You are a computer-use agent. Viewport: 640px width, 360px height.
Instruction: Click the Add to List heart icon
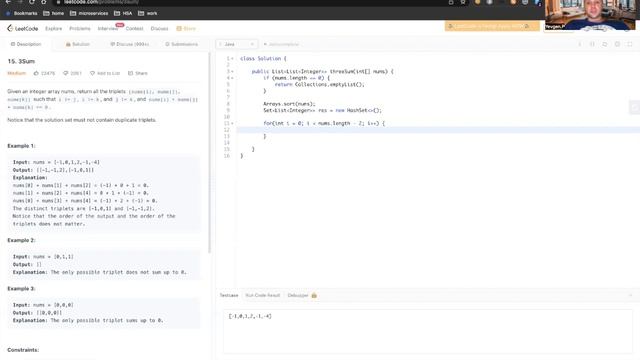(92, 73)
